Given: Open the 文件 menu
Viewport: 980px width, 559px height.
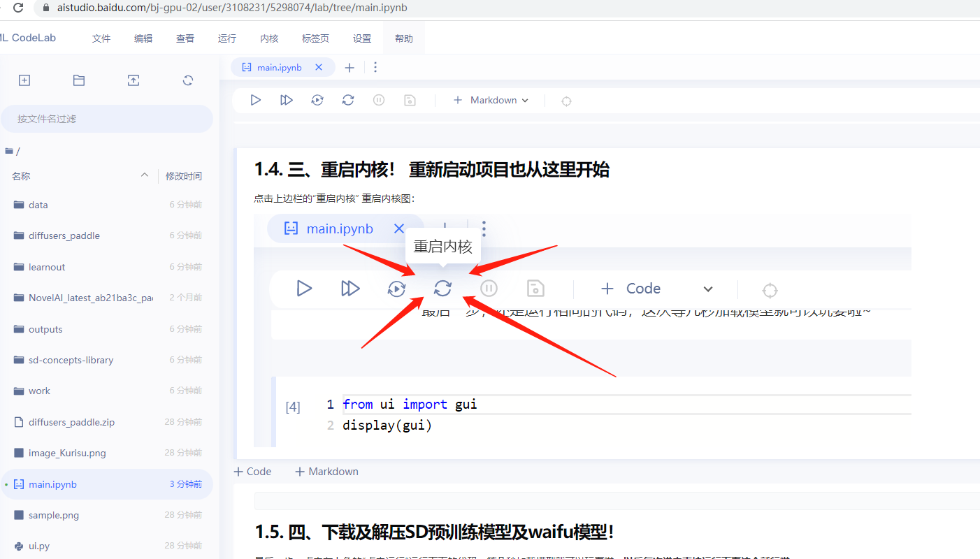Looking at the screenshot, I should [x=101, y=38].
